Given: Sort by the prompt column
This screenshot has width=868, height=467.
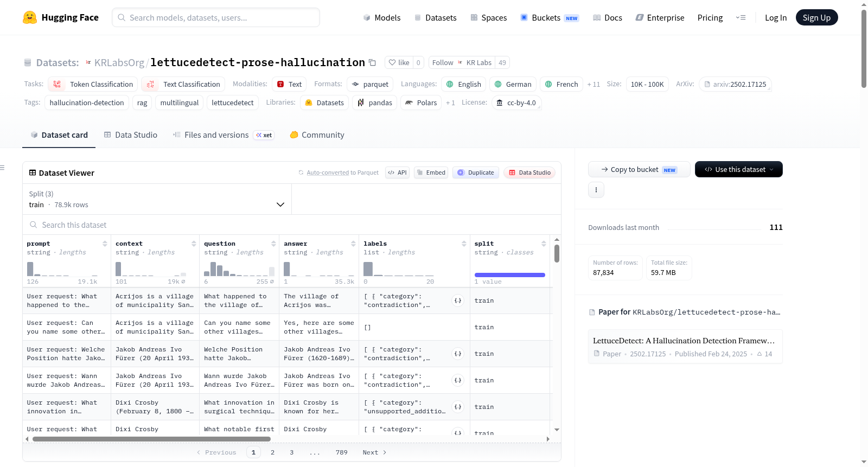Looking at the screenshot, I should coord(105,244).
